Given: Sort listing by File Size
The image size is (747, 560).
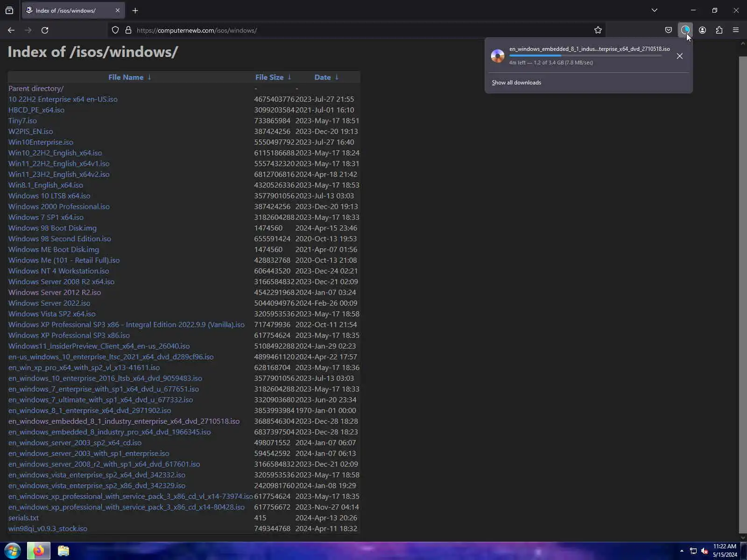Looking at the screenshot, I should [x=269, y=77].
